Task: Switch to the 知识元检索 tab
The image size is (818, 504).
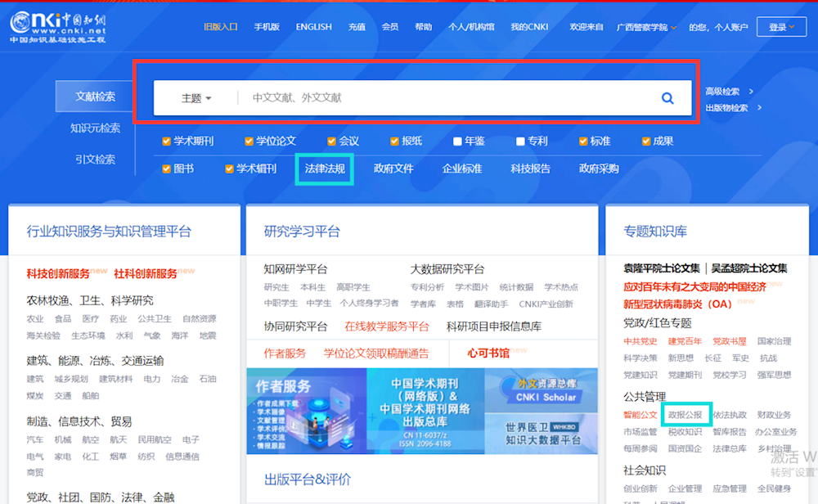Action: point(95,128)
